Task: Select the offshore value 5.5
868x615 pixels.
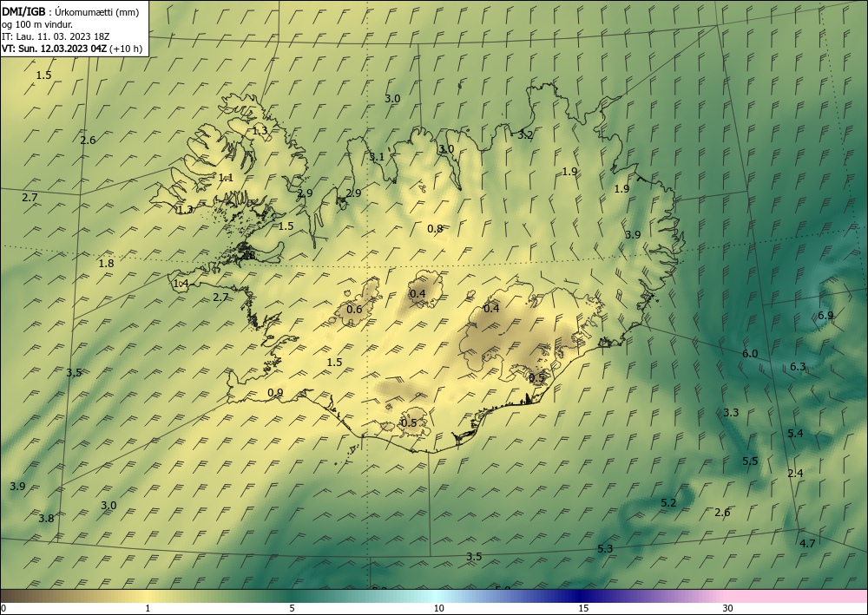Action: (x=751, y=461)
